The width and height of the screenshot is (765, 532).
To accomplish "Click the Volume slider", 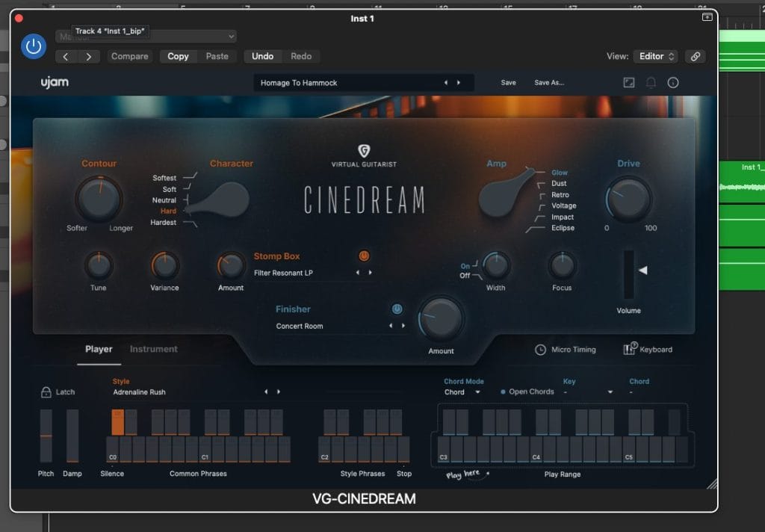I will tap(629, 274).
